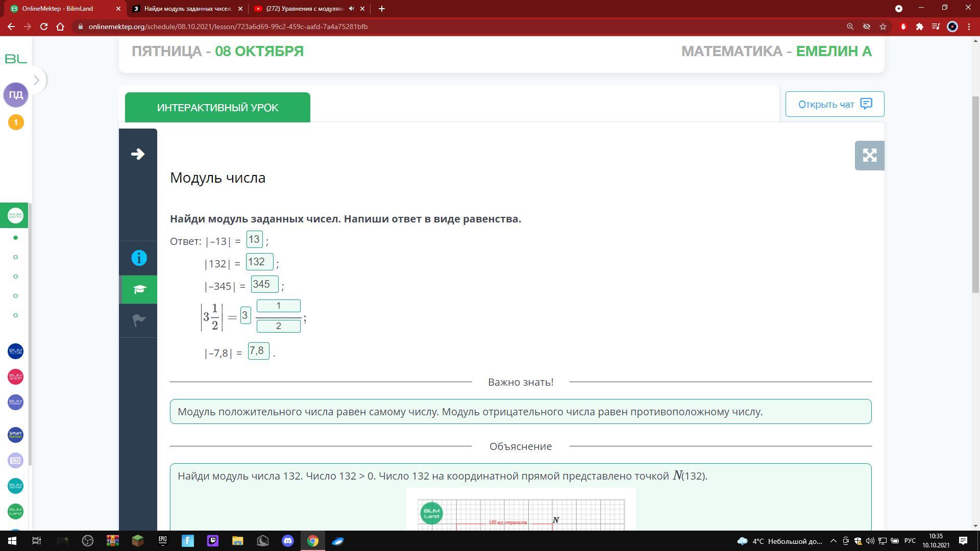Expand the lesson to fullscreen
This screenshot has width=980, height=551.
click(869, 156)
